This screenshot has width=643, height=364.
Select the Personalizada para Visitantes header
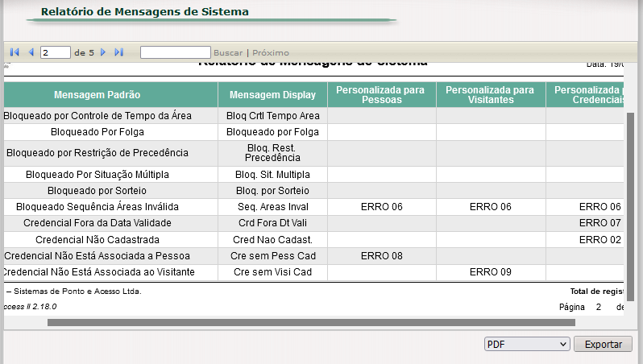click(491, 95)
